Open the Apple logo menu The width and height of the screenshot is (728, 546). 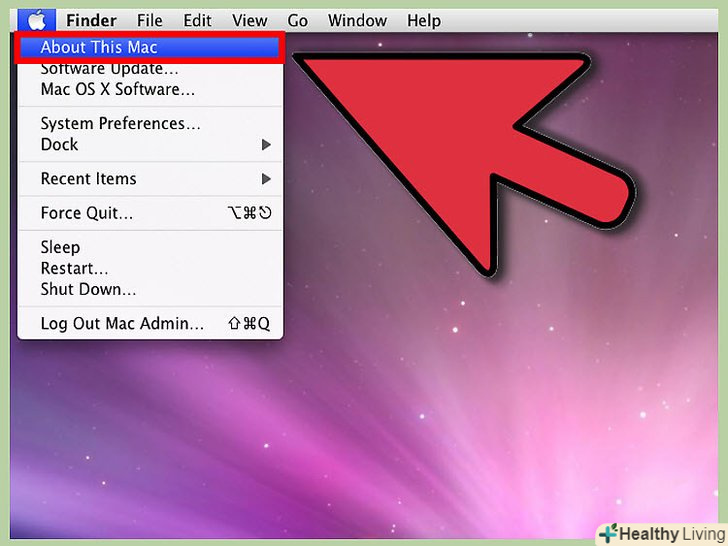(x=37, y=20)
